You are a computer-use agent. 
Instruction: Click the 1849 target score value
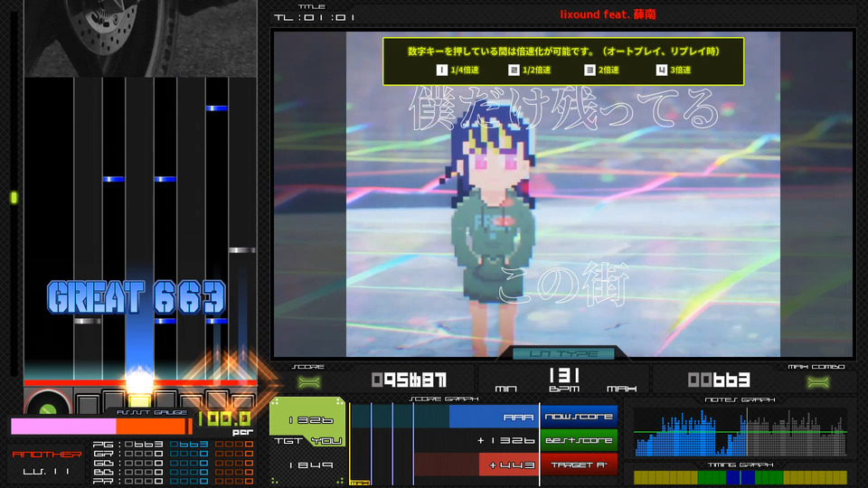(311, 465)
